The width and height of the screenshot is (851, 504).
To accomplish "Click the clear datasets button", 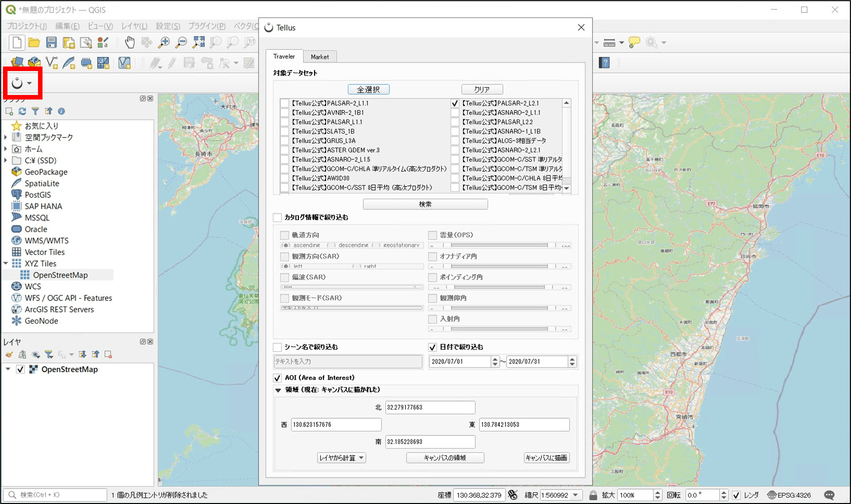I will tap(482, 89).
